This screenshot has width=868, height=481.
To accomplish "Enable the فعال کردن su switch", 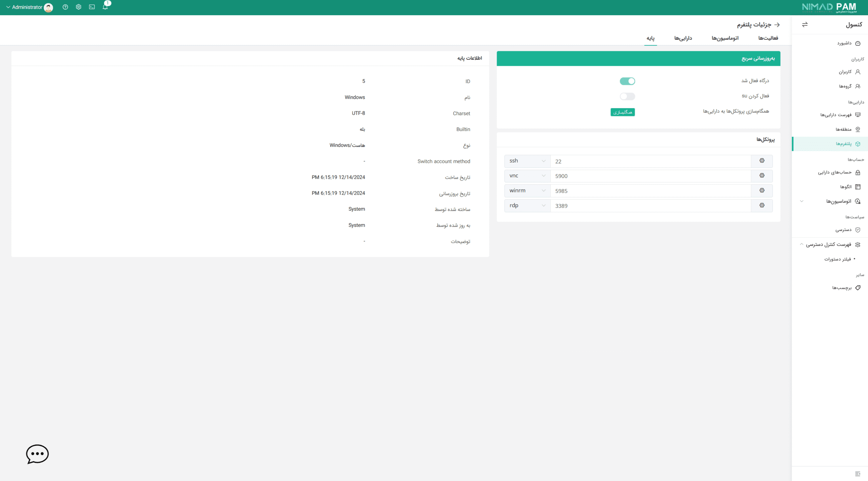I will (x=627, y=96).
